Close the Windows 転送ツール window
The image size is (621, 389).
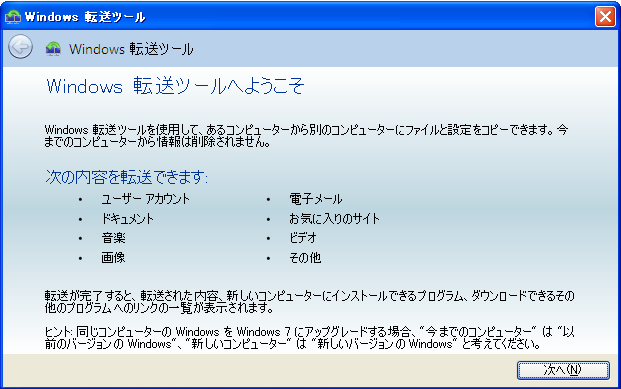pyautogui.click(x=605, y=17)
